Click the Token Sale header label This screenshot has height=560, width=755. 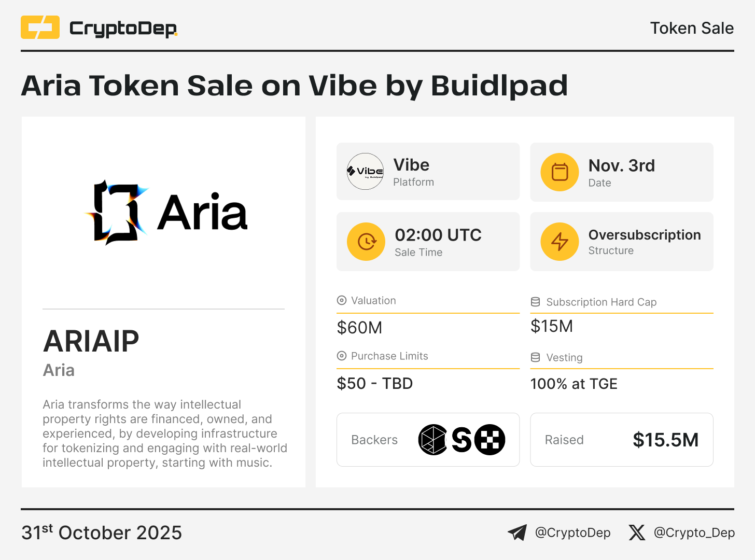pyautogui.click(x=692, y=28)
